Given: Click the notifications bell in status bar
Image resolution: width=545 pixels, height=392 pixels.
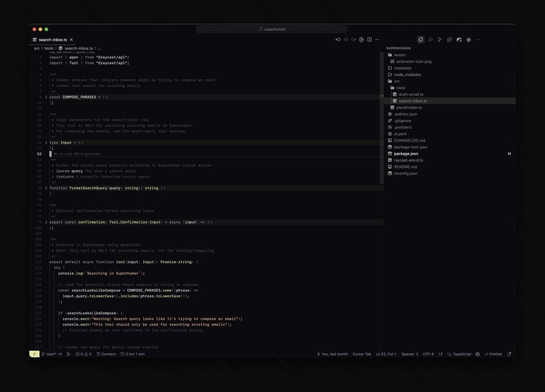Looking at the screenshot, I should (509, 354).
